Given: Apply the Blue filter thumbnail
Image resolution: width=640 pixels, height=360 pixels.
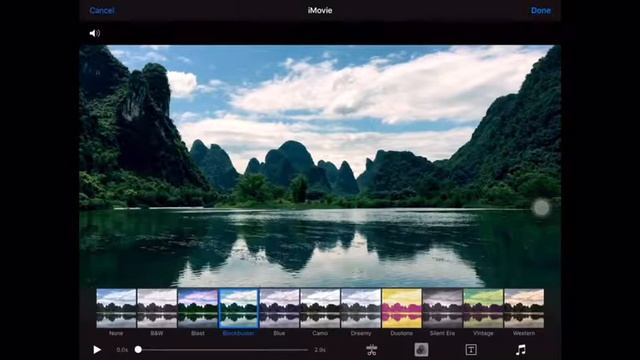Looking at the screenshot, I should [280, 309].
